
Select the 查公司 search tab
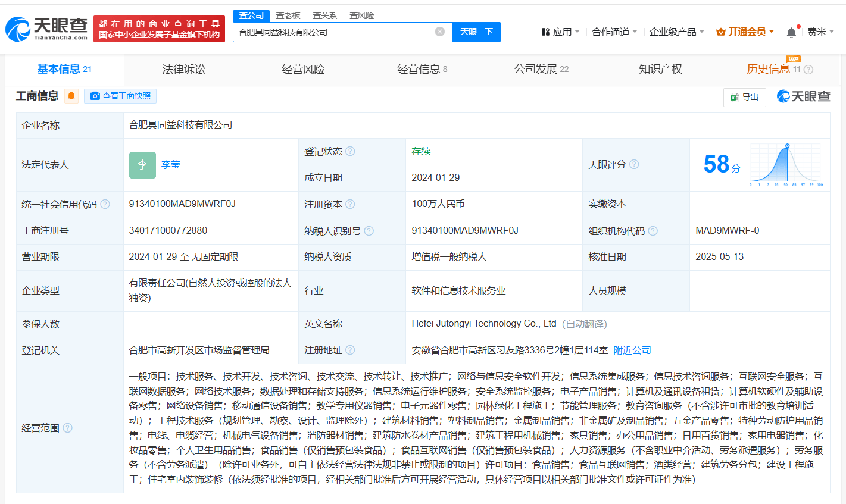tap(251, 15)
